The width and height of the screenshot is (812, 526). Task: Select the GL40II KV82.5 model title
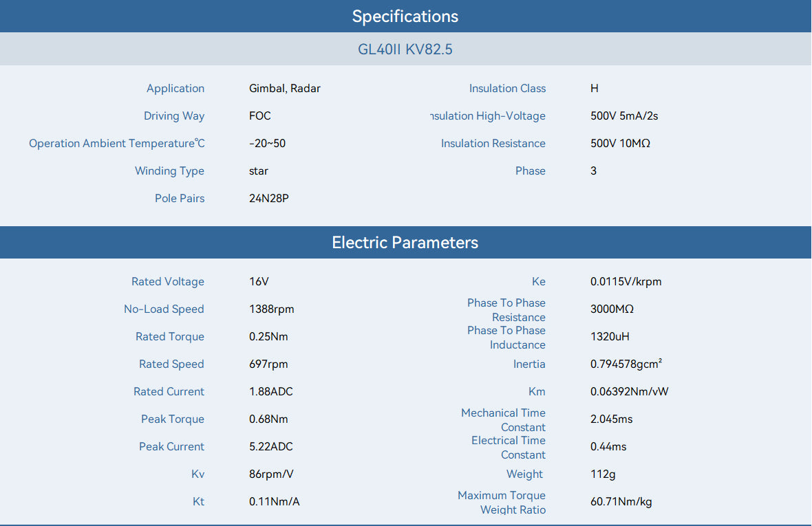pos(405,49)
